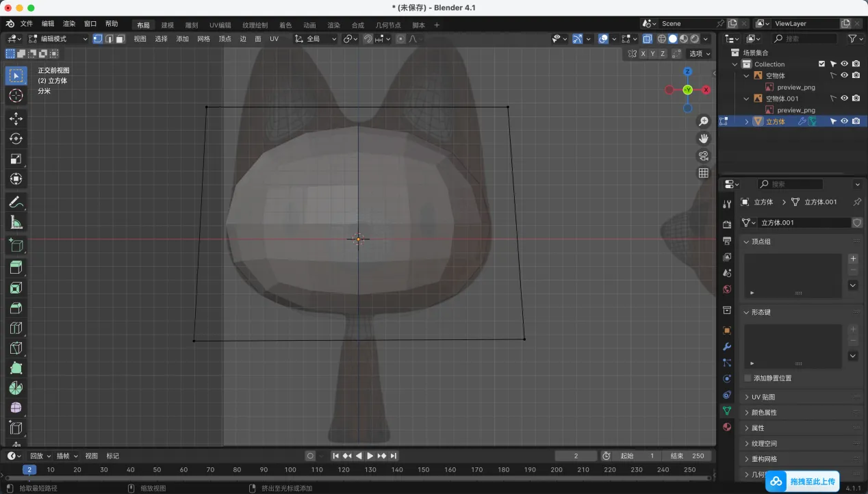Click the current frame number field
The width and height of the screenshot is (868, 494).
click(x=576, y=456)
